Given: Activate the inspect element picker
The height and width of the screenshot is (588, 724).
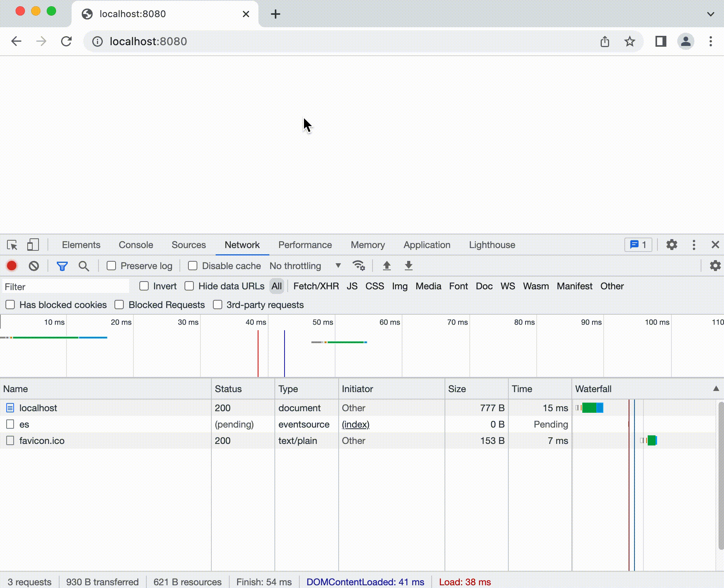Looking at the screenshot, I should 12,245.
